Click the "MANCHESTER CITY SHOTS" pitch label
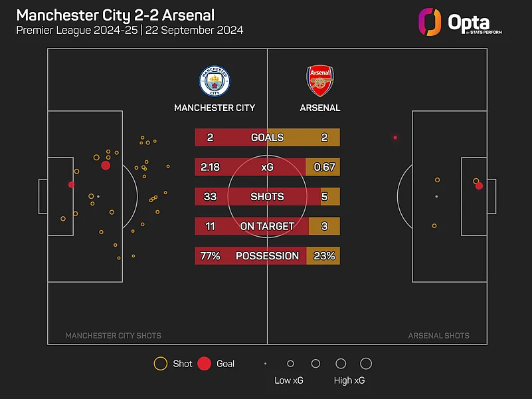The image size is (532, 399). [x=113, y=336]
